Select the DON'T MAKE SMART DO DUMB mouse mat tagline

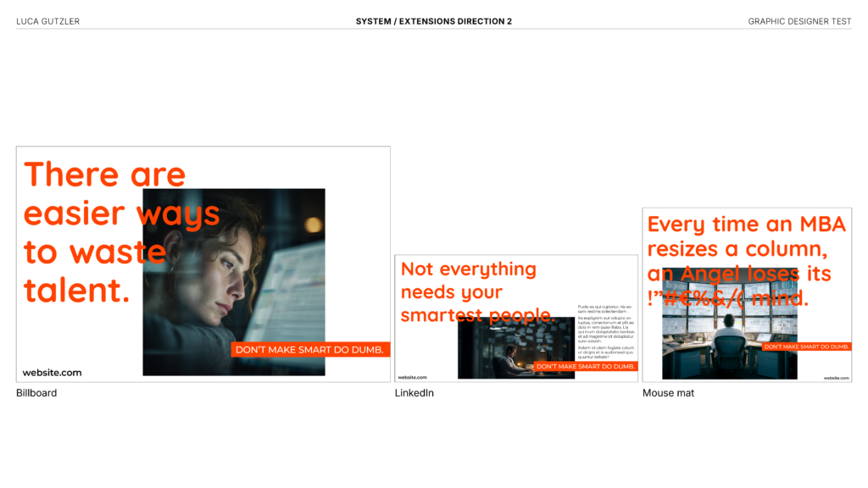[x=805, y=346]
